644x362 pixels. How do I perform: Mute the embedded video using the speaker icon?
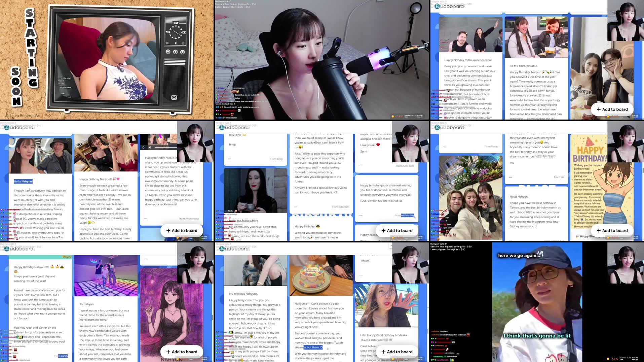point(150,147)
